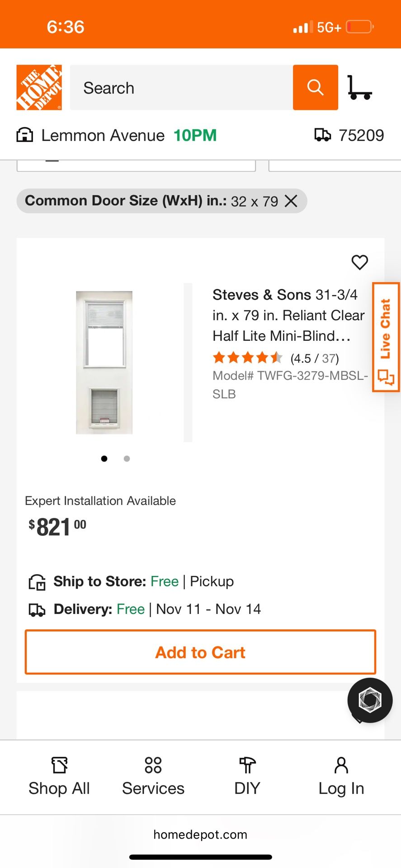Open the Live Chat panel
This screenshot has height=868, width=401.
pyautogui.click(x=386, y=334)
